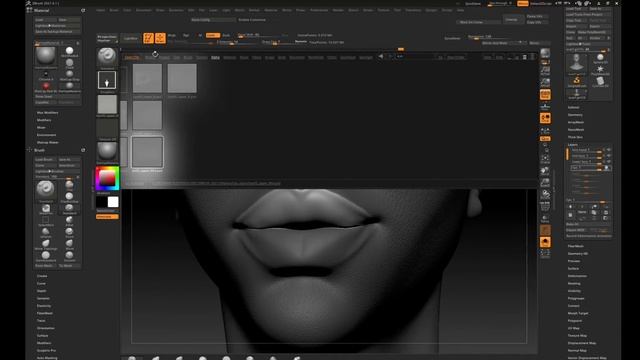Screen dimensions: 640x360
Task: Choose Pinch brush in Brush palette
Action: [69, 232]
